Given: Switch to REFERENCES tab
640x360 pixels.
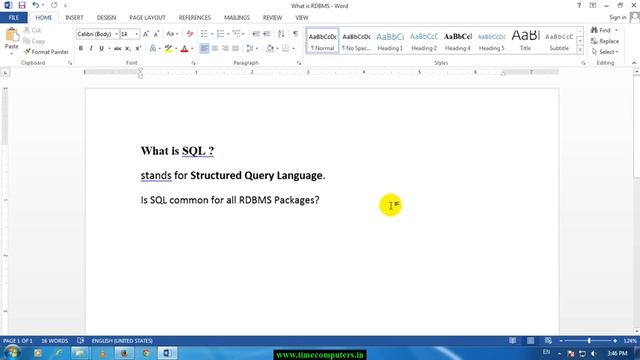Looking at the screenshot, I should point(195,18).
